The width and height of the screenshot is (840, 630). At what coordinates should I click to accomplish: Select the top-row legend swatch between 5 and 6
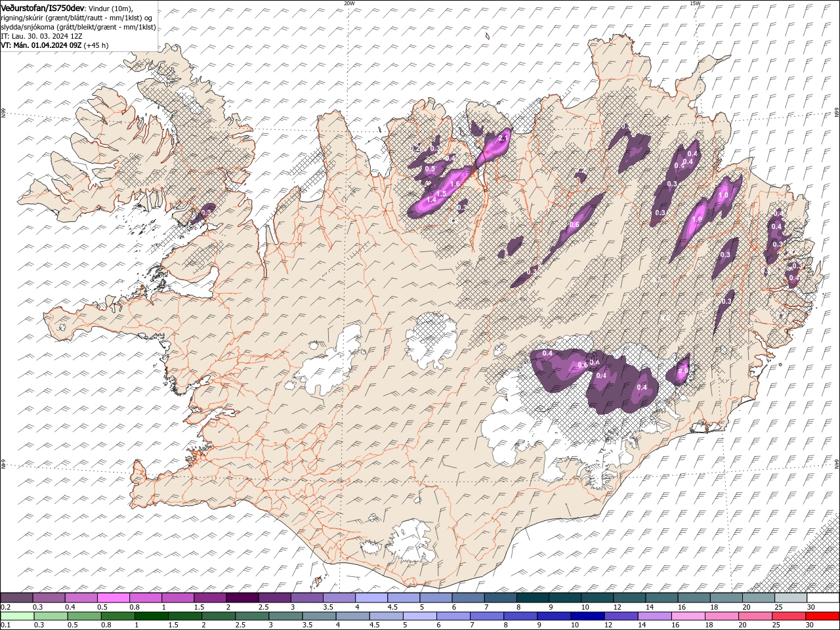click(x=436, y=598)
